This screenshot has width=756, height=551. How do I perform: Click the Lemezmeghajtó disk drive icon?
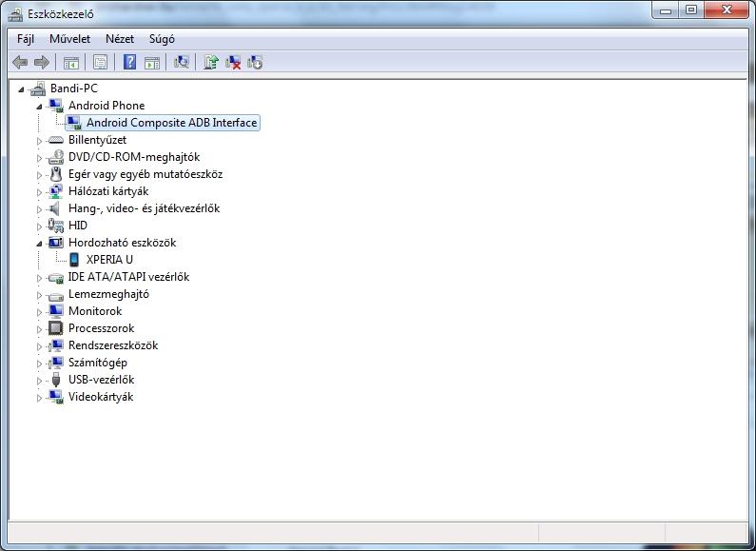tap(56, 295)
